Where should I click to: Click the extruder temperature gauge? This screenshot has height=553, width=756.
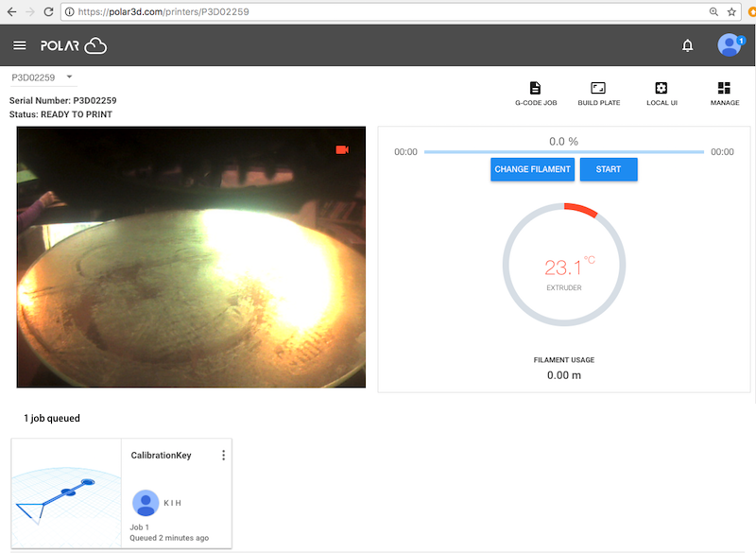coord(564,264)
